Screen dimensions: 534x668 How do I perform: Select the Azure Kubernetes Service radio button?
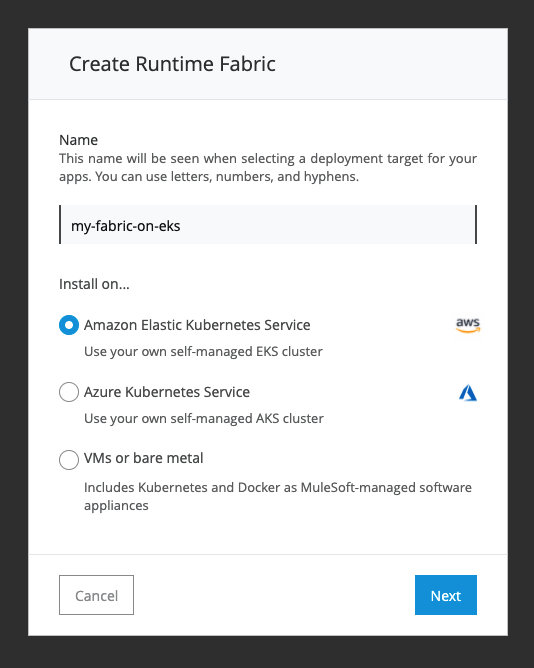coord(69,392)
